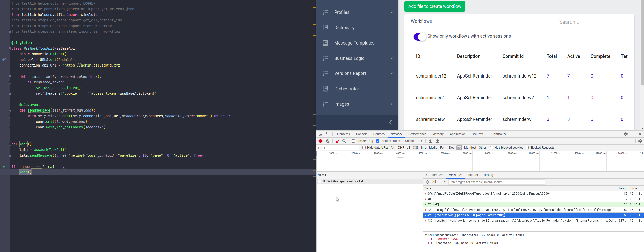Run the script with green gutter arrow
Screen dimensions: 644x252
4,167
